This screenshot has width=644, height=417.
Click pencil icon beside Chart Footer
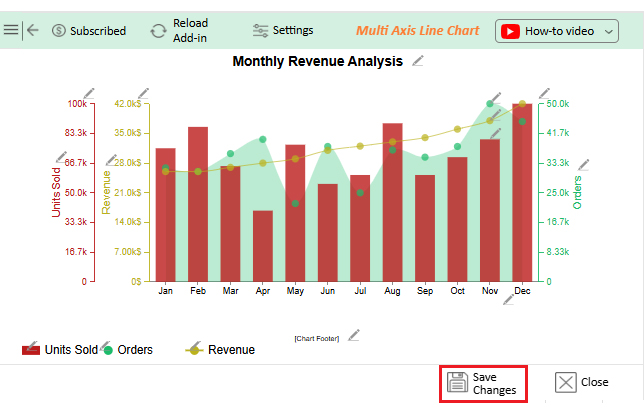pos(353,335)
